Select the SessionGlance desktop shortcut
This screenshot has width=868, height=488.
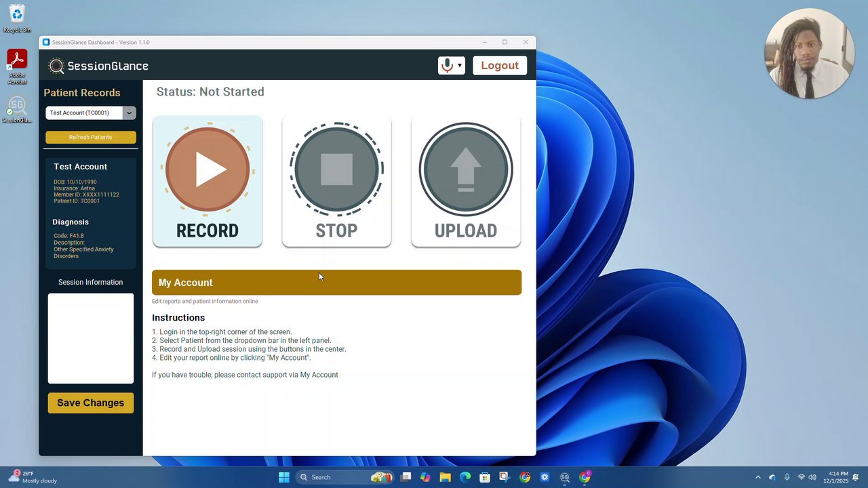coord(17,110)
